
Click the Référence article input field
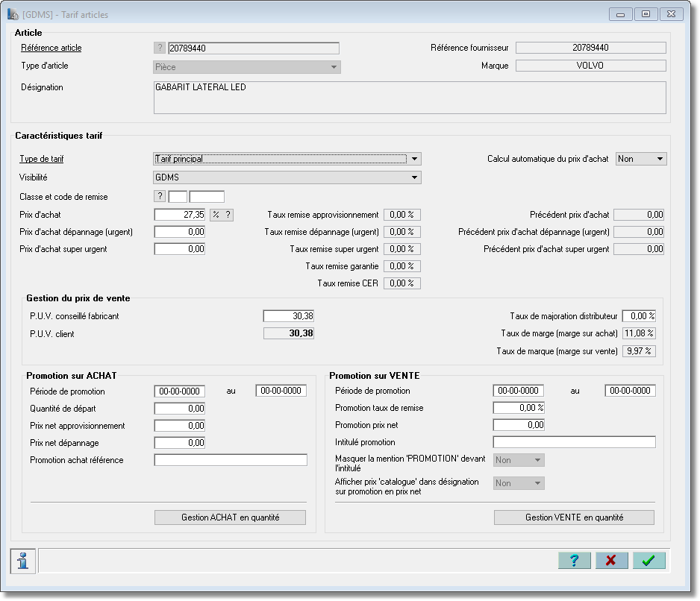(254, 48)
